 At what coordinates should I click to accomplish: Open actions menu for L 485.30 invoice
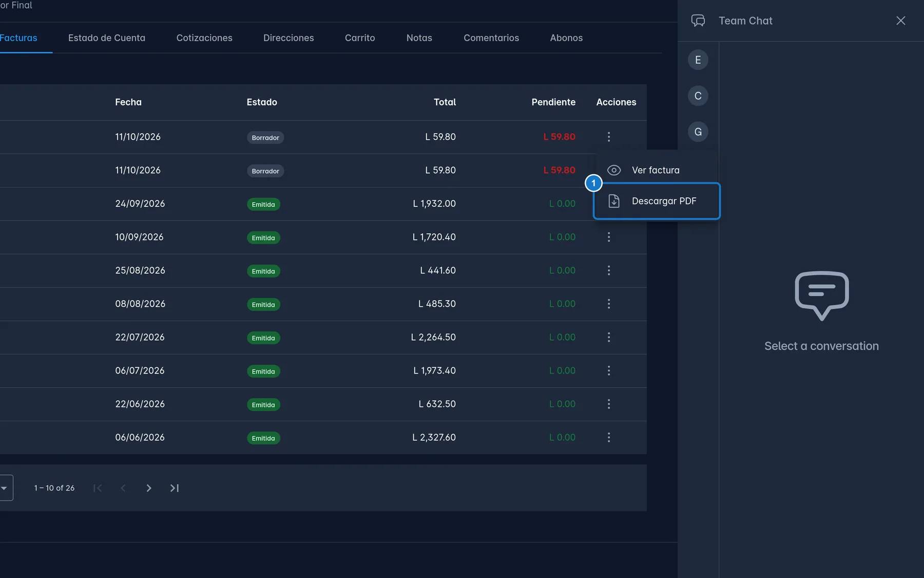click(609, 304)
